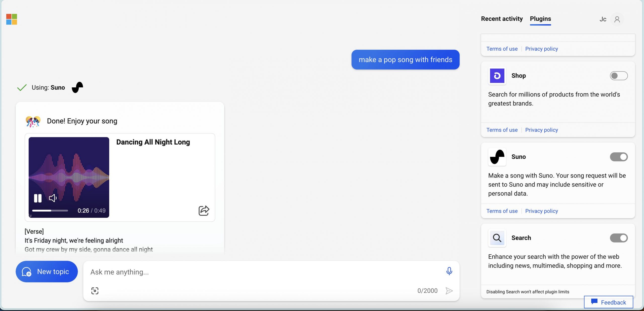Click 'Disabling Search won't affect plugin limits' note
The width and height of the screenshot is (644, 311).
point(528,292)
